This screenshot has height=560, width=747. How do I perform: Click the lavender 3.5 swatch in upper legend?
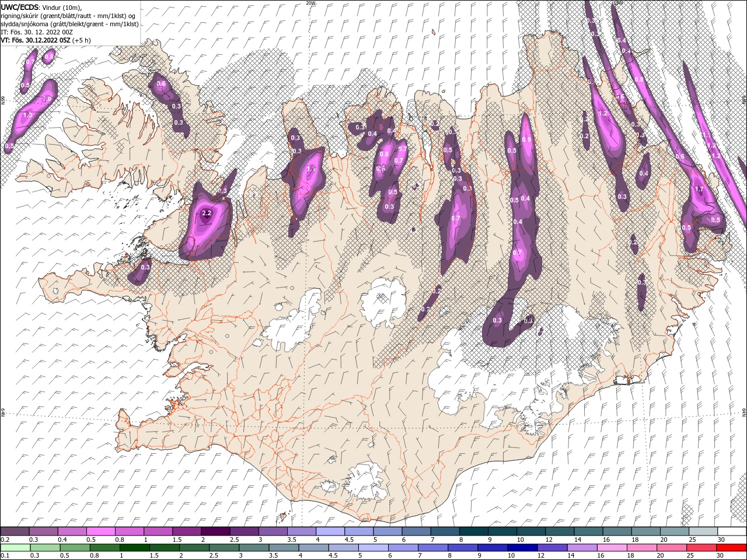click(x=301, y=531)
